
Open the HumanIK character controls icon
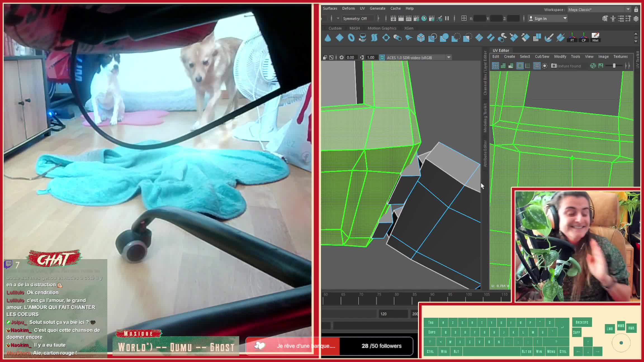(x=613, y=19)
